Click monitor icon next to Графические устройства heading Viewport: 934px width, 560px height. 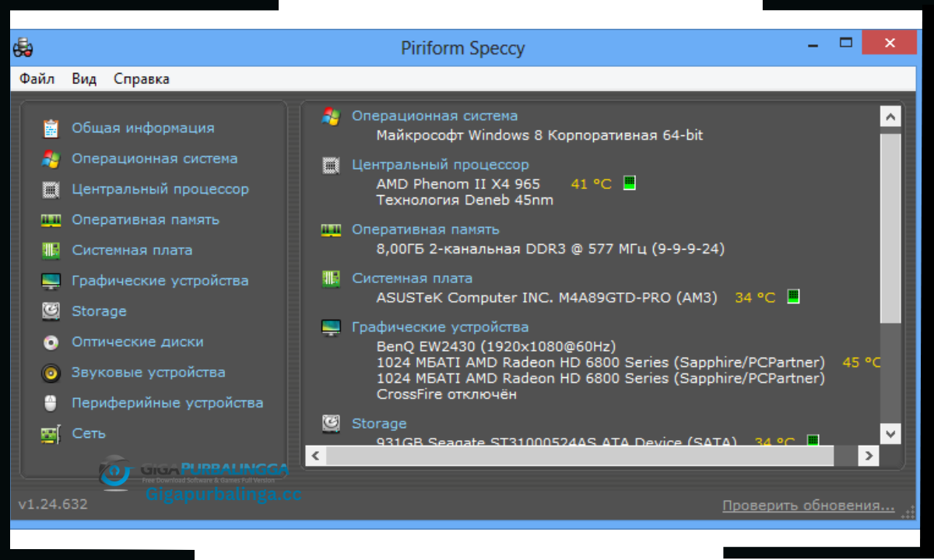click(x=331, y=327)
